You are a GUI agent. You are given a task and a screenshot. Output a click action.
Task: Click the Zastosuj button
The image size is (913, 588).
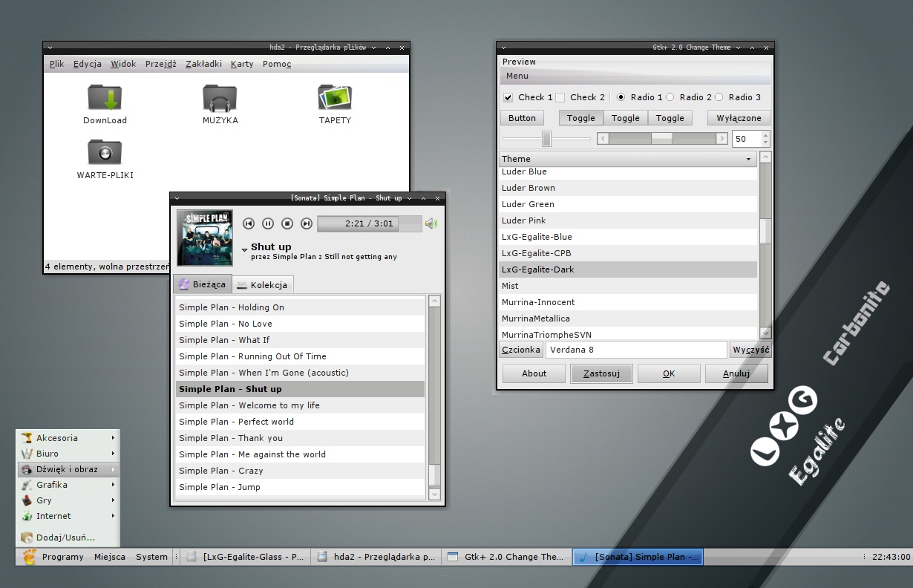click(x=601, y=373)
